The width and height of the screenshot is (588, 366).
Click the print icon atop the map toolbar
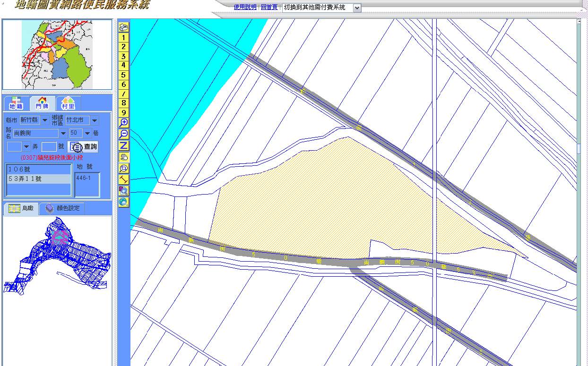[123, 27]
